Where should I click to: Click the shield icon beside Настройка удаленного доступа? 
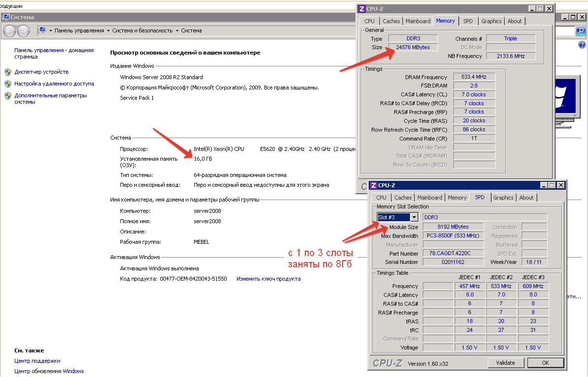click(x=8, y=84)
